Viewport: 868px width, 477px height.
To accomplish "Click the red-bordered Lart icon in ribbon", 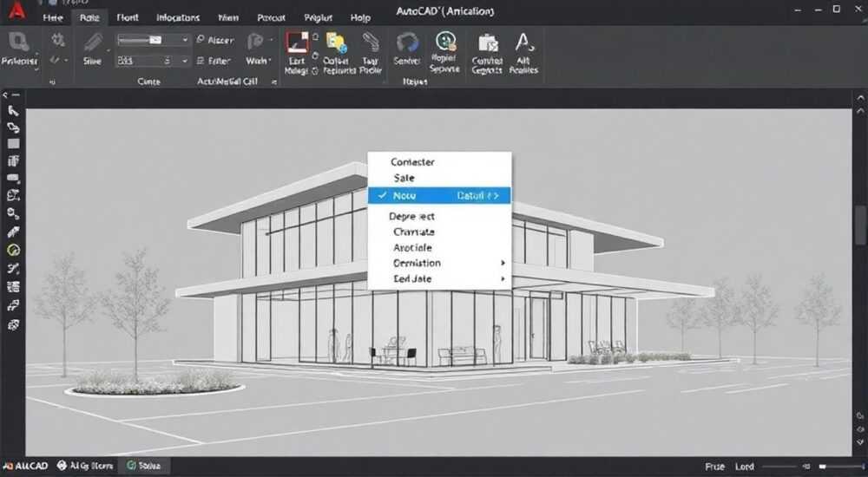I will [x=297, y=43].
